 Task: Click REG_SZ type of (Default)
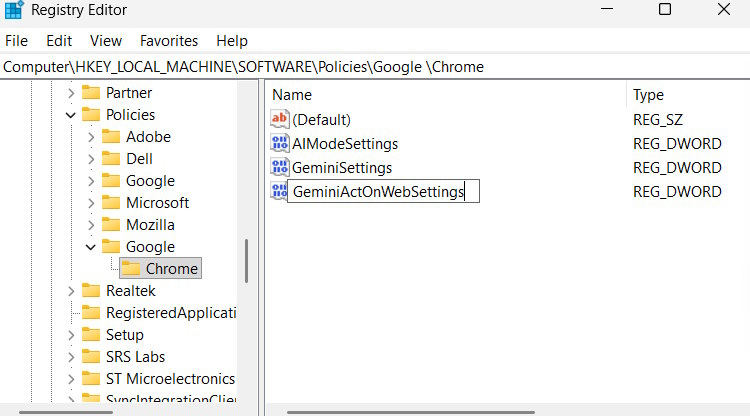(x=658, y=120)
